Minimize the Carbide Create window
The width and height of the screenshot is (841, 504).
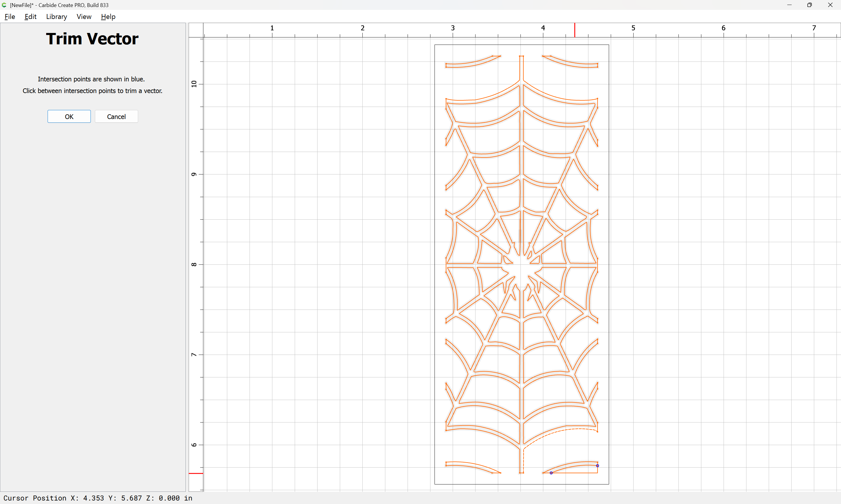pos(789,5)
